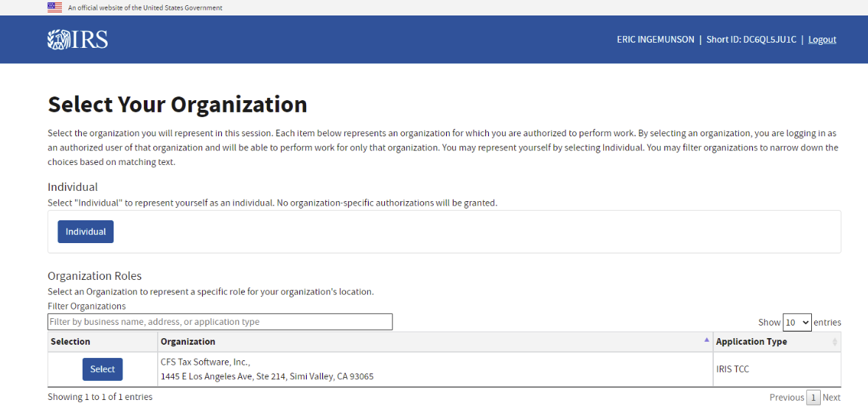The width and height of the screenshot is (868, 414).
Task: Select CFS Tax Software organization
Action: point(103,369)
